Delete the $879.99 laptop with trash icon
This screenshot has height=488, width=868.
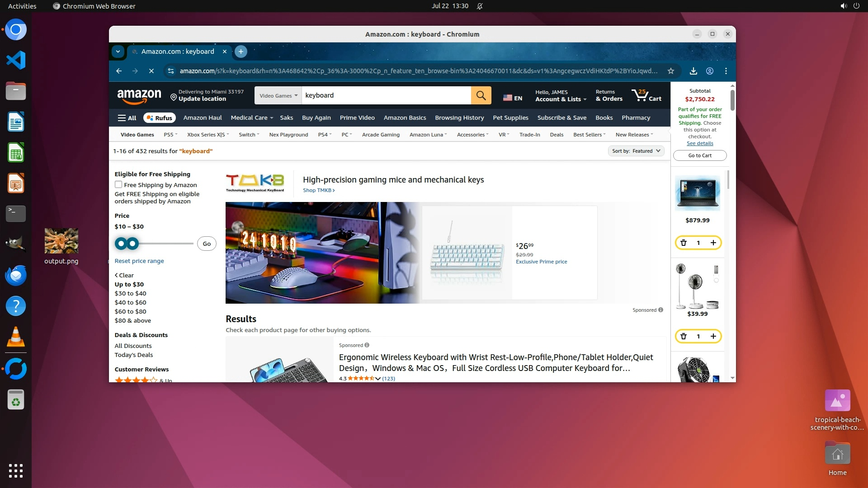pyautogui.click(x=684, y=243)
